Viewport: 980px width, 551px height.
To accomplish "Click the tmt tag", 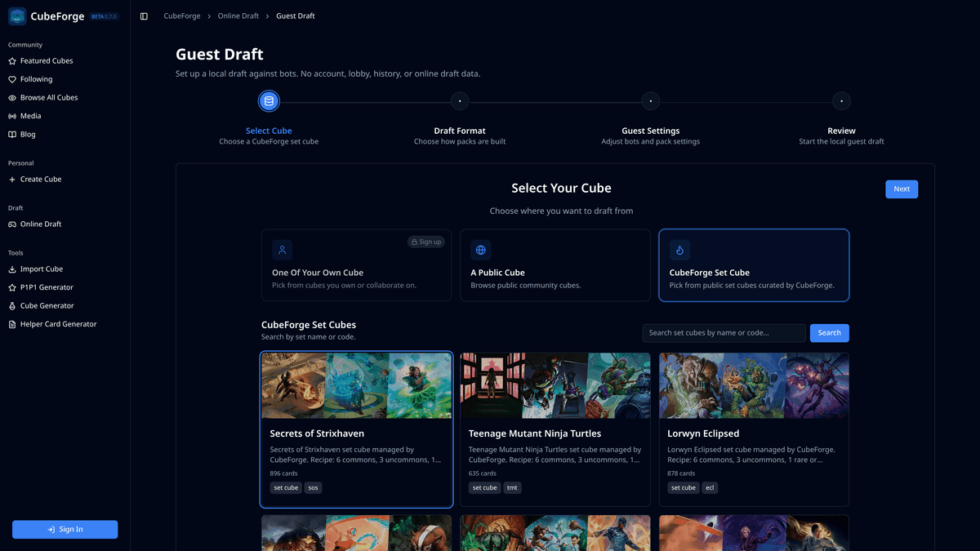I will 512,488.
